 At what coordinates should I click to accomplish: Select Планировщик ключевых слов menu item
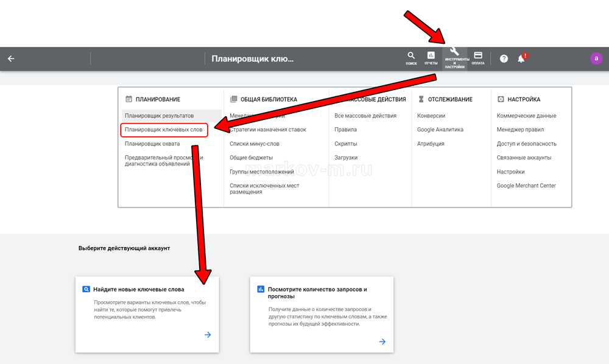[164, 130]
